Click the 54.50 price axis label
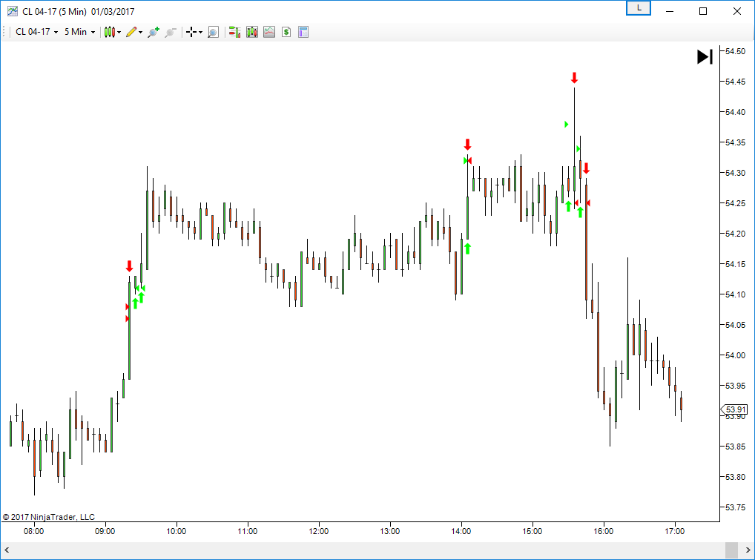The width and height of the screenshot is (755, 560). (735, 51)
